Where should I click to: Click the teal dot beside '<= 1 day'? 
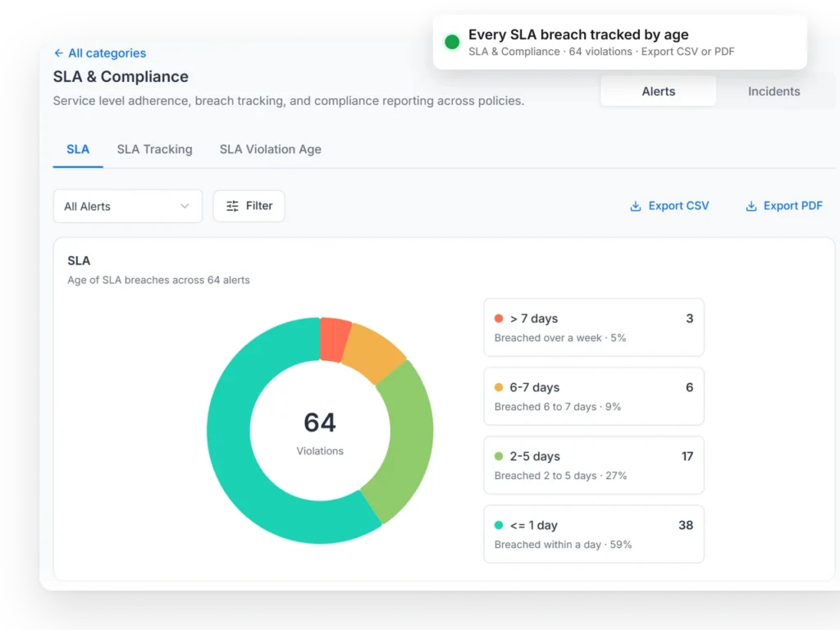pyautogui.click(x=499, y=525)
